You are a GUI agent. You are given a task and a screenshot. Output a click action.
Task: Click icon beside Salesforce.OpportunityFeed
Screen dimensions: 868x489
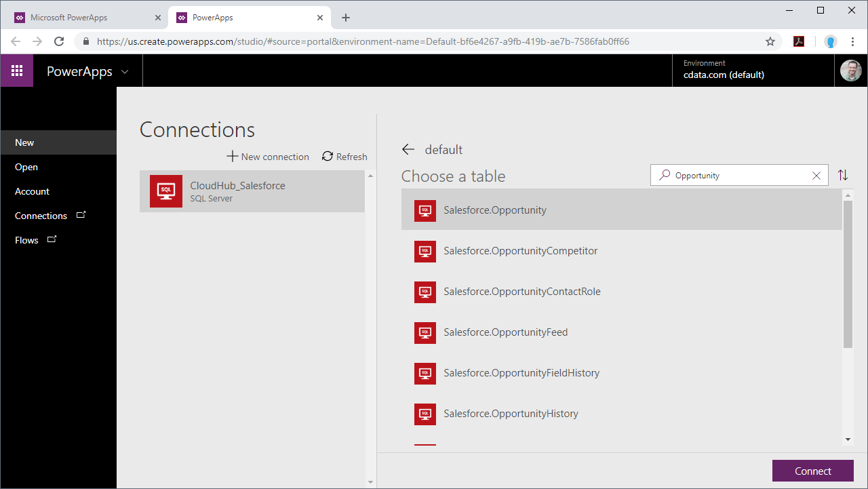[425, 332]
